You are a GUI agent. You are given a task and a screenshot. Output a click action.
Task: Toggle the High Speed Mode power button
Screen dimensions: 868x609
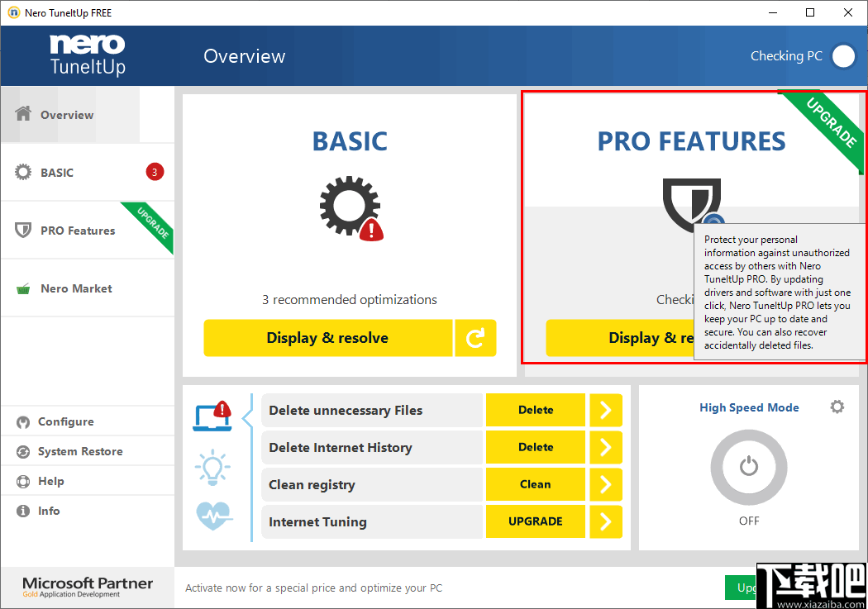[749, 468]
